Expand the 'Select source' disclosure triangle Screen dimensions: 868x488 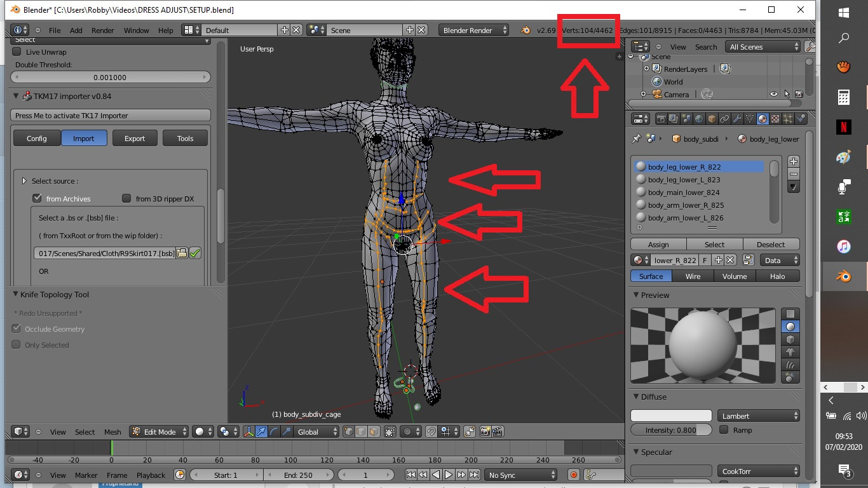24,181
